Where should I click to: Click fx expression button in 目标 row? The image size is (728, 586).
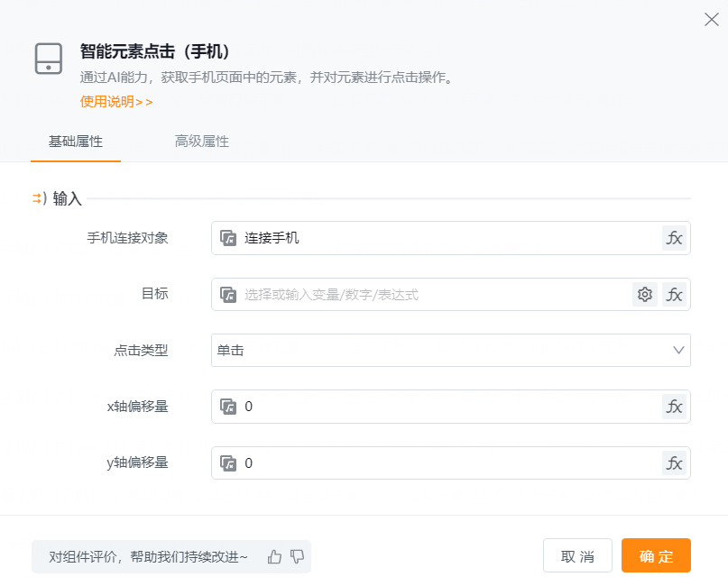[674, 294]
